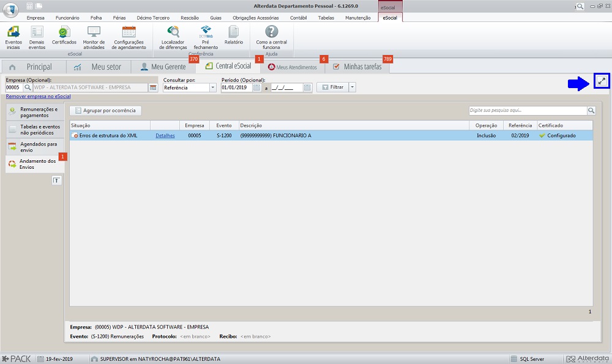The width and height of the screenshot is (612, 364).
Task: Sort by the Situação column header
Action: 110,125
